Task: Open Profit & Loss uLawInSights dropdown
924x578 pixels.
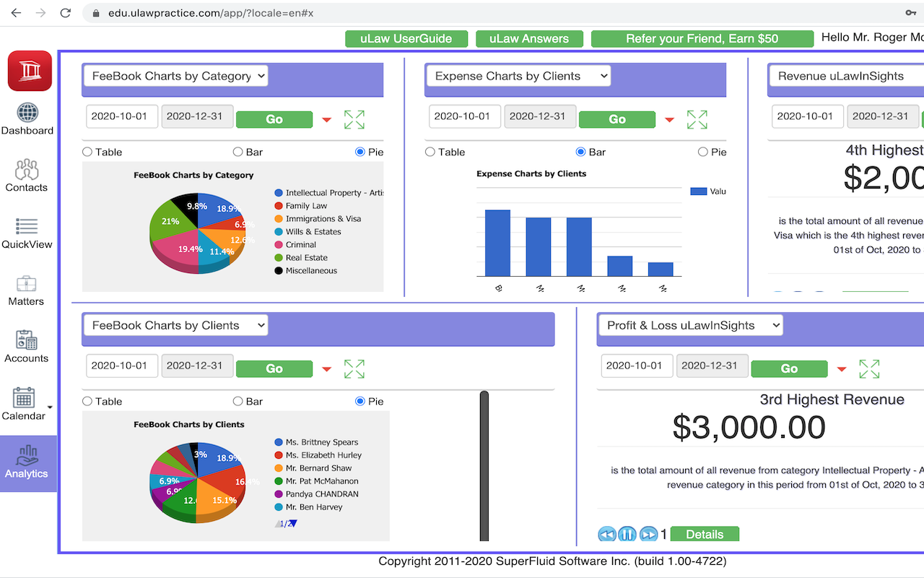Action: (x=691, y=325)
